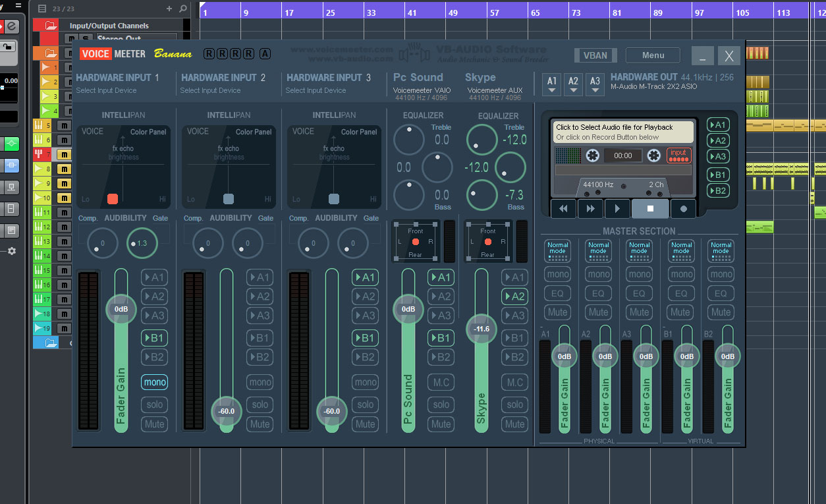Disable A2 bus routing on Skype strip
The height and width of the screenshot is (504, 826).
514,296
